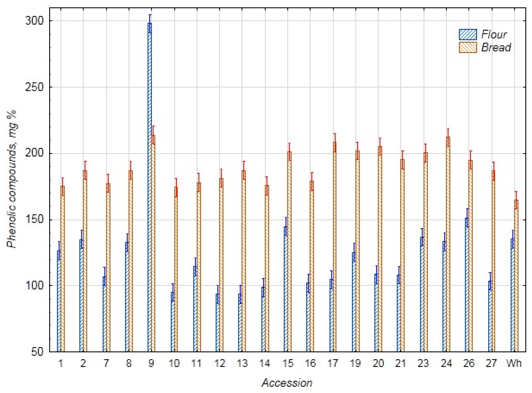Click the orange Bread bar for accession 24
This screenshot has height=393, width=532.
click(448, 245)
